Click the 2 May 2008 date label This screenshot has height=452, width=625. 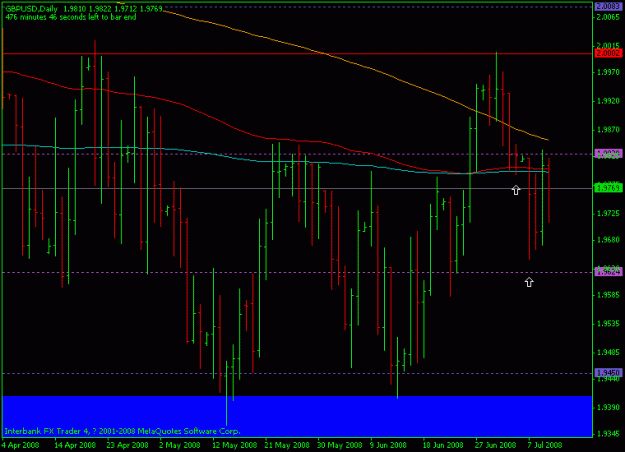[179, 445]
